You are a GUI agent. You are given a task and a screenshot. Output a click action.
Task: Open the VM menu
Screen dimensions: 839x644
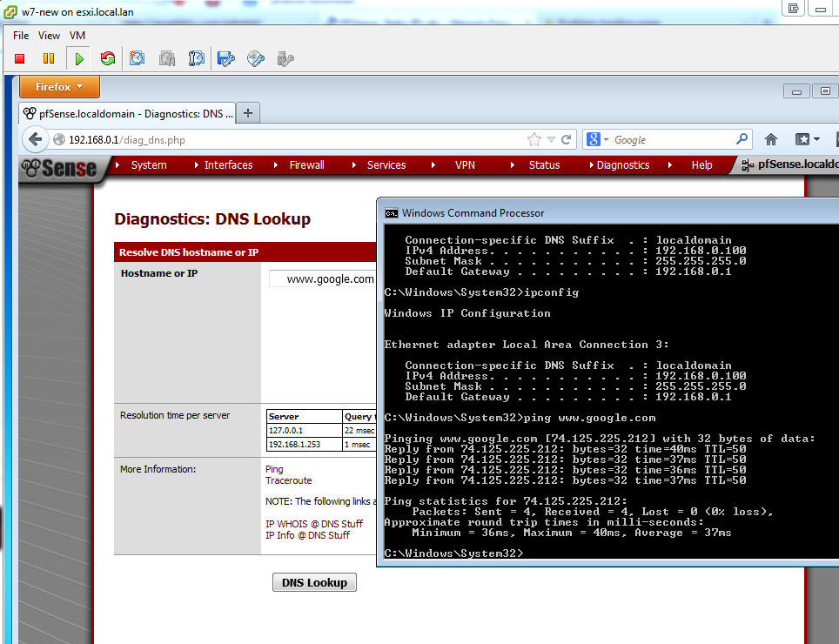(x=77, y=35)
